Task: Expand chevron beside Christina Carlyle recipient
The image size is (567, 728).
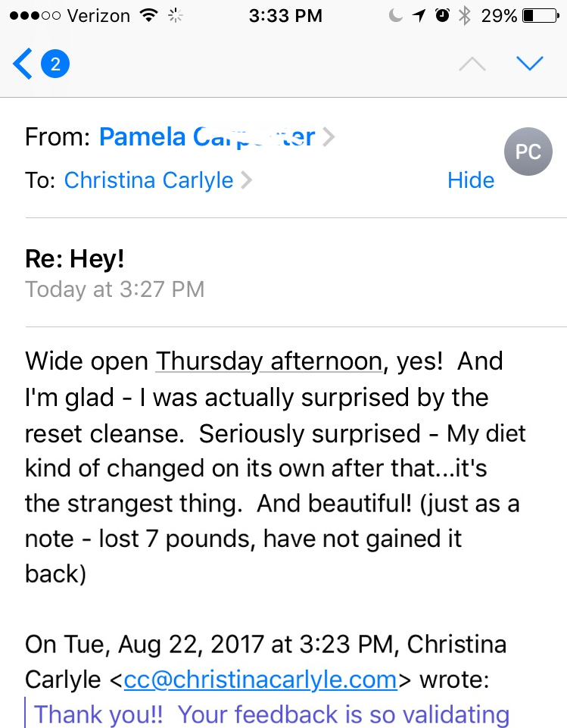Action: [246, 180]
